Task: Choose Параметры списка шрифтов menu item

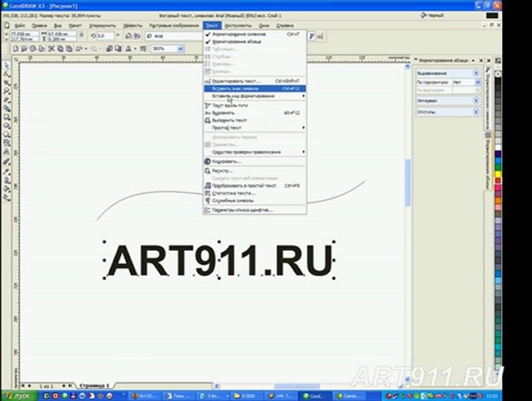Action: tap(255, 210)
